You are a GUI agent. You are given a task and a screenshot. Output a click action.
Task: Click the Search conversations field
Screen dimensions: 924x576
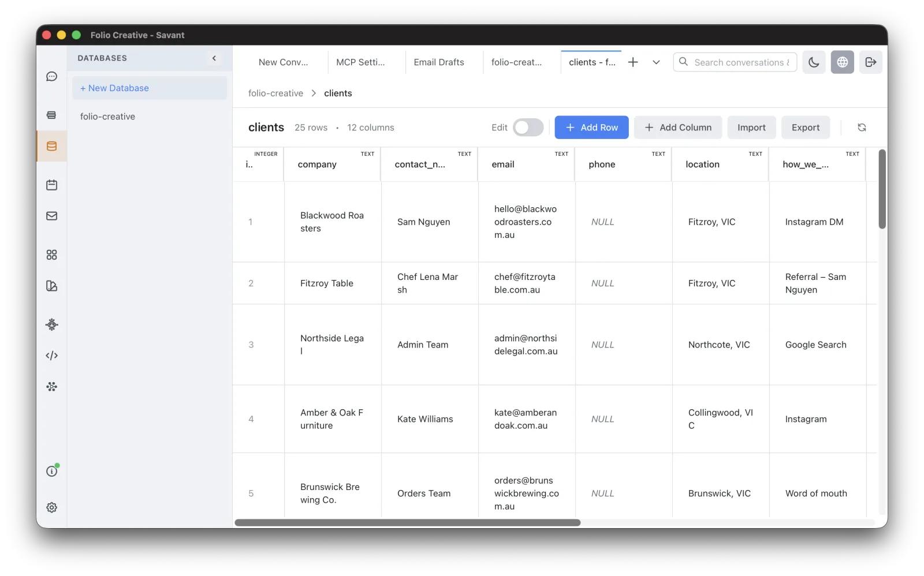[x=735, y=62]
